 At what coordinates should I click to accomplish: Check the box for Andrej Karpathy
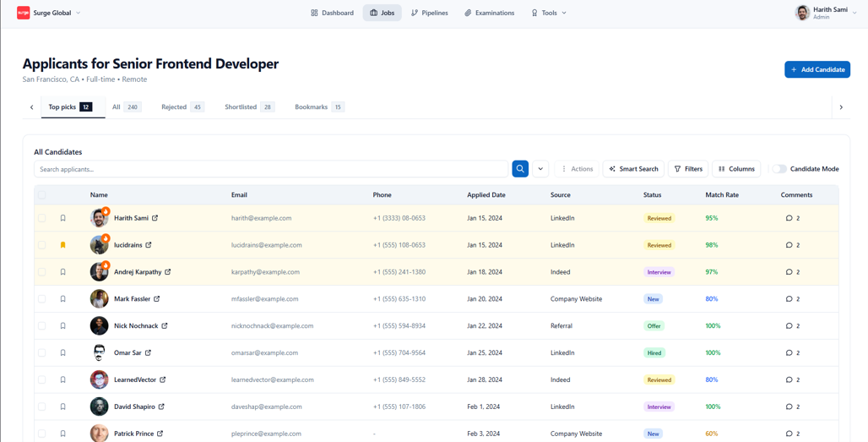pos(42,272)
